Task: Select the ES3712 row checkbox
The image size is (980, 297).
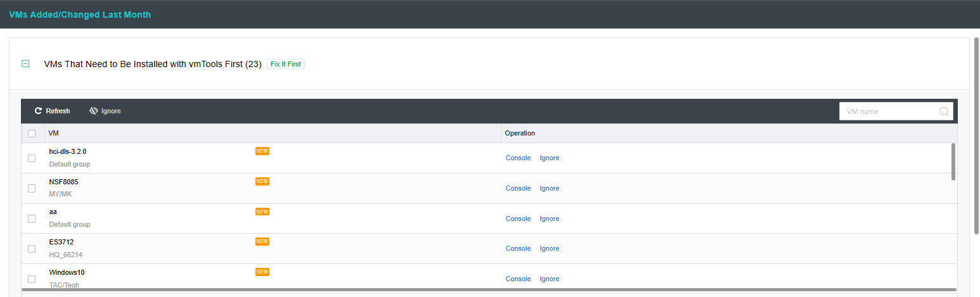Action: [x=32, y=249]
